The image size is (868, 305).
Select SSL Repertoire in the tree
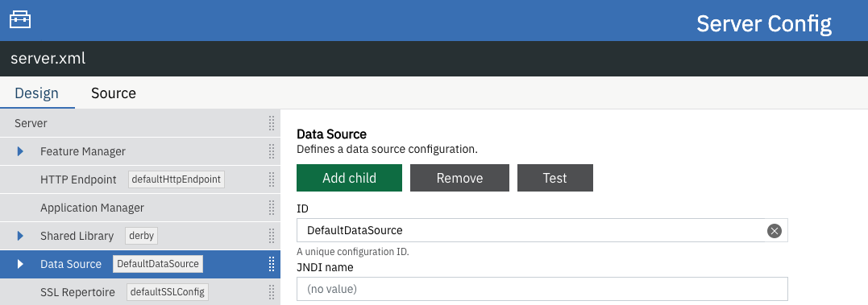(x=140, y=292)
